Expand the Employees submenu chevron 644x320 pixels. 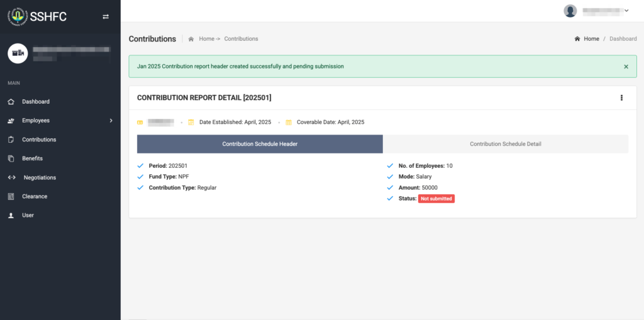pyautogui.click(x=111, y=120)
